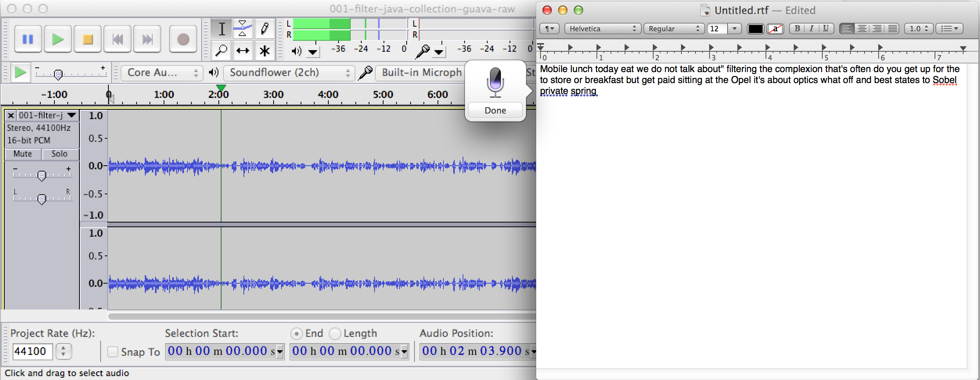Select the Multi-tool asterisk
The width and height of the screenshot is (980, 380).
[x=265, y=51]
